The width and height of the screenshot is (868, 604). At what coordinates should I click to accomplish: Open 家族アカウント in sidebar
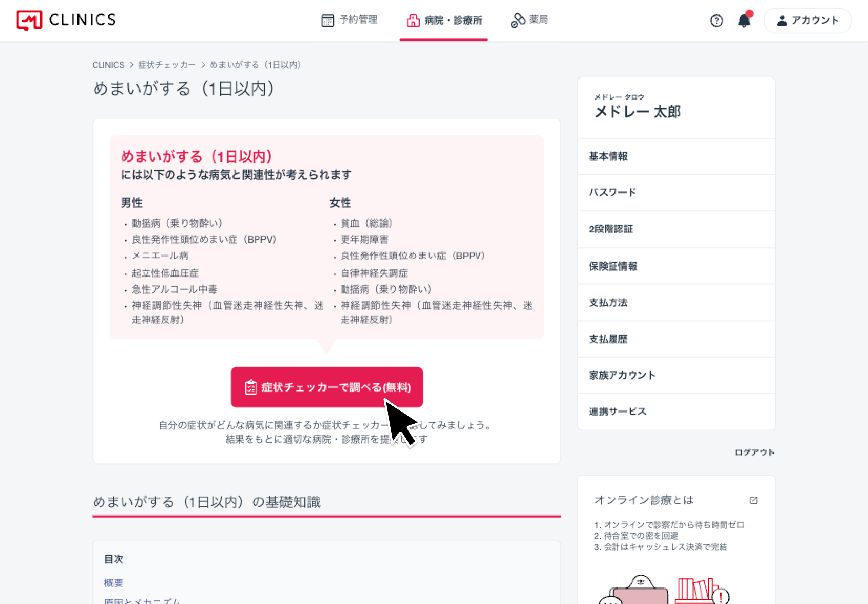676,375
